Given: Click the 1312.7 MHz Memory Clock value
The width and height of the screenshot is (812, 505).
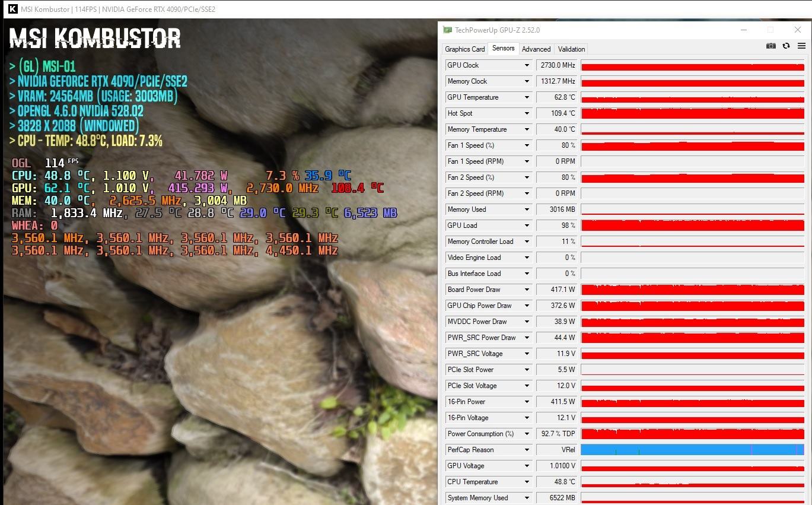Looking at the screenshot, I should (x=556, y=81).
